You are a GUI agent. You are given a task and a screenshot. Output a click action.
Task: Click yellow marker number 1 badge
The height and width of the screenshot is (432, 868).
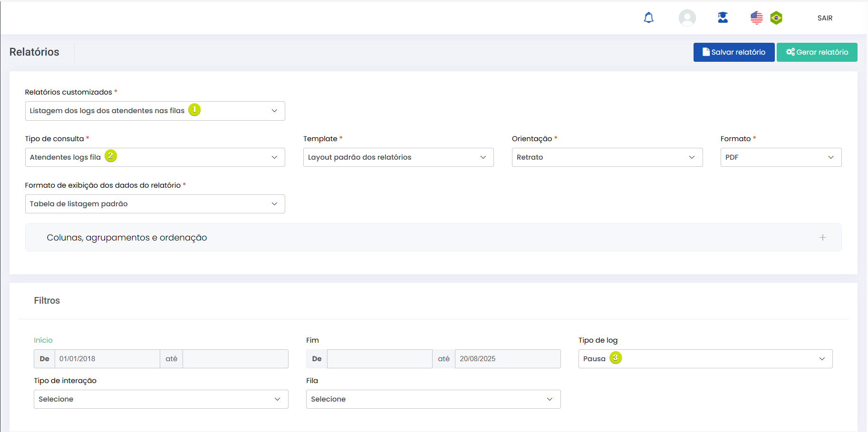pyautogui.click(x=194, y=110)
